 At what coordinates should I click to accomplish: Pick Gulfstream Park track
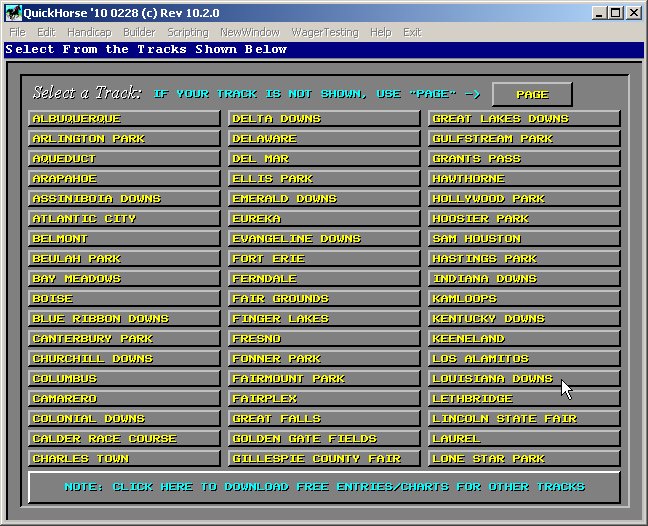click(x=524, y=139)
